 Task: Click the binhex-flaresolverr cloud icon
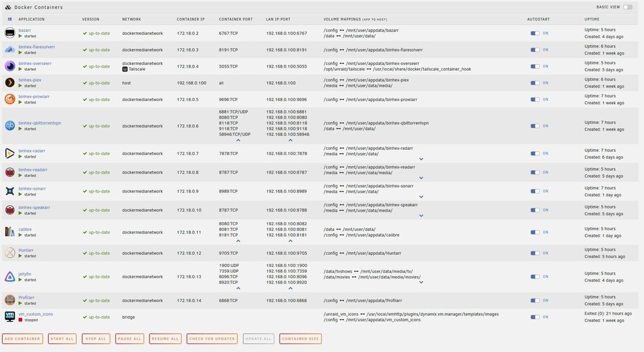[x=10, y=50]
